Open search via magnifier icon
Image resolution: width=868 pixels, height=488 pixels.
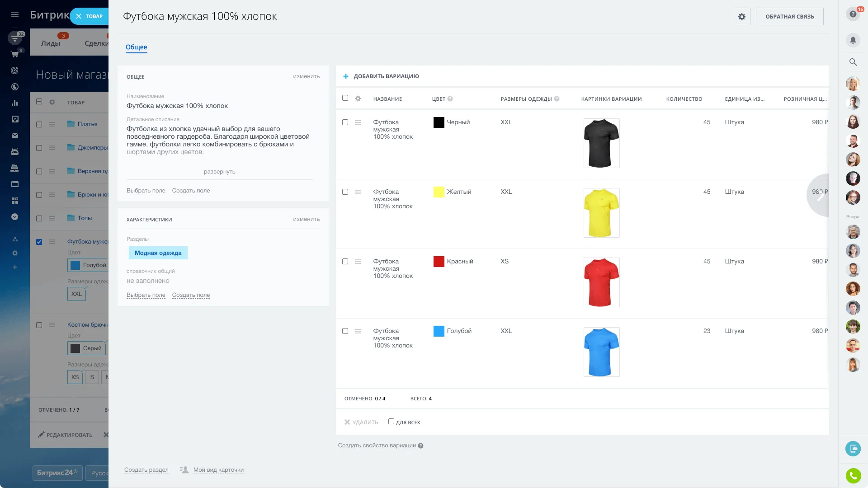pos(853,62)
